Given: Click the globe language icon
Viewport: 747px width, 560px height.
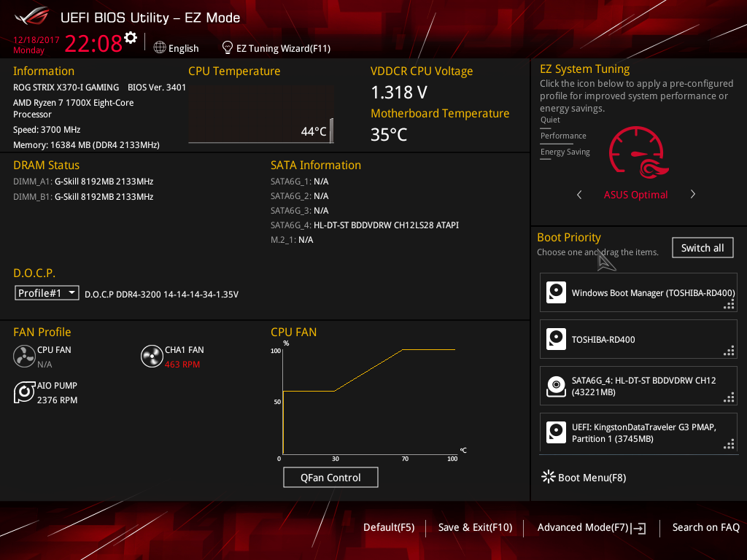Looking at the screenshot, I should (160, 47).
